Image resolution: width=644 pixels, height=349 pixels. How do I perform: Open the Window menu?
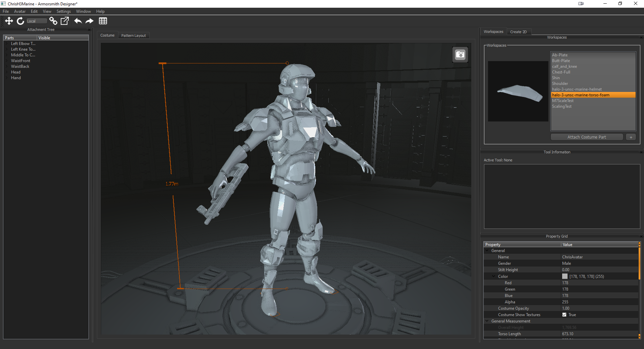84,11
